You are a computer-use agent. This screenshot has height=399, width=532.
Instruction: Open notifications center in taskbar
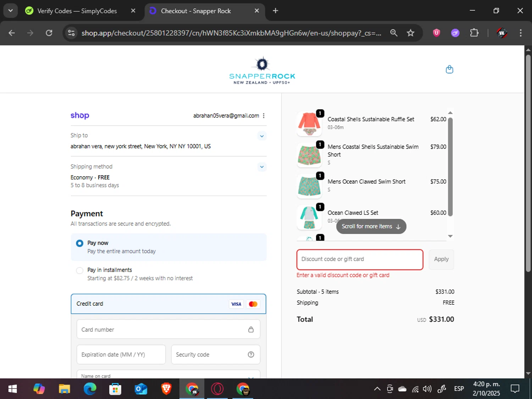pos(515,389)
